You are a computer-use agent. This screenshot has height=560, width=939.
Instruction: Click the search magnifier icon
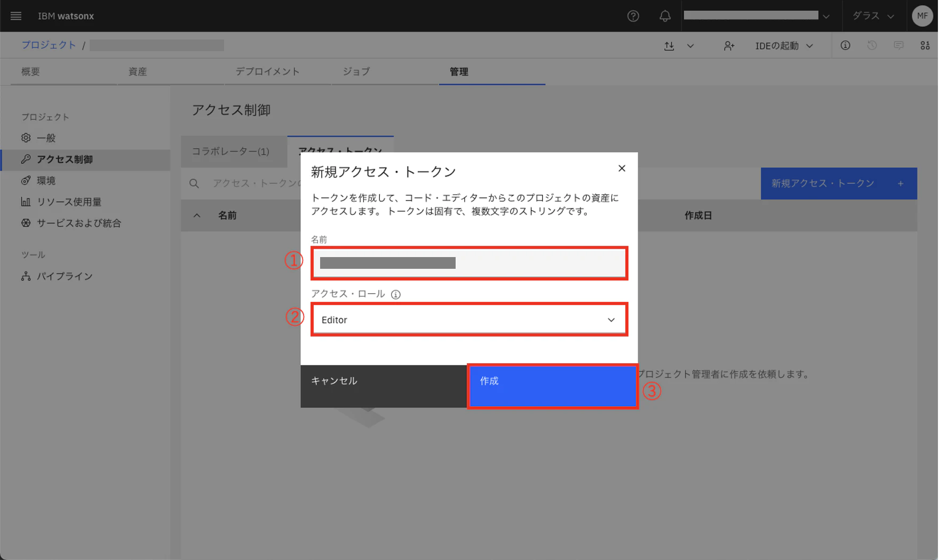194,183
